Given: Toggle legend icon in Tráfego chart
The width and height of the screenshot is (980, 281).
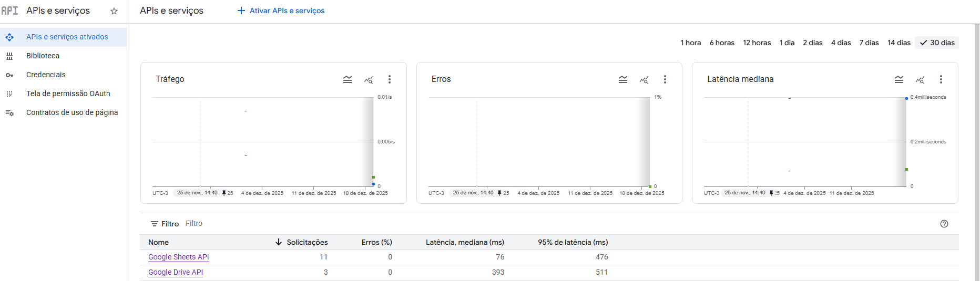Looking at the screenshot, I should point(348,79).
